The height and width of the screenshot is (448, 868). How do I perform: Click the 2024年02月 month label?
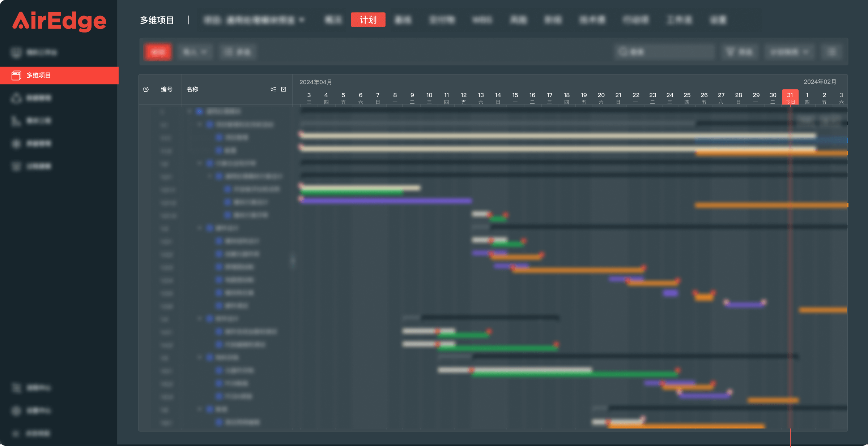(820, 82)
